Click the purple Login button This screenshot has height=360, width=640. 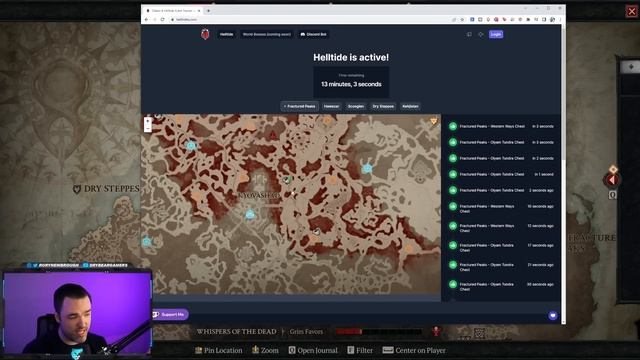coord(496,34)
